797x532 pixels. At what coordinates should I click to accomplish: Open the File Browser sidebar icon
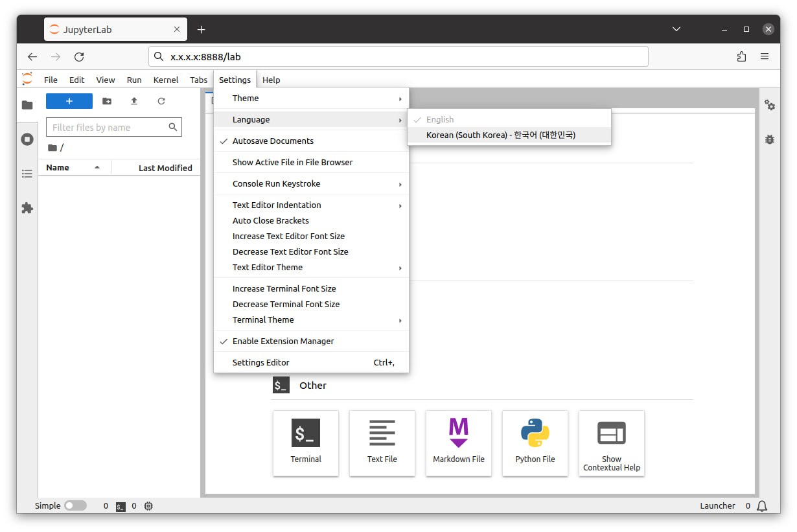tap(27, 105)
